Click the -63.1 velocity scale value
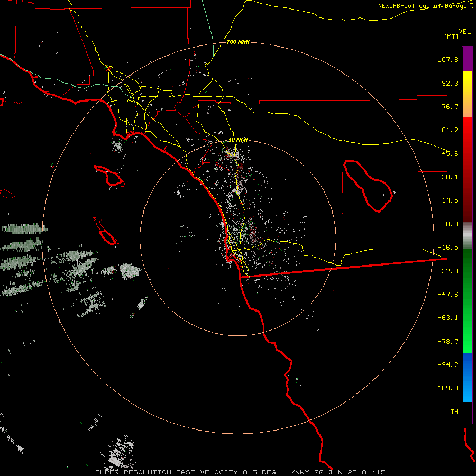Image resolution: width=476 pixels, height=476 pixels. pos(448,318)
